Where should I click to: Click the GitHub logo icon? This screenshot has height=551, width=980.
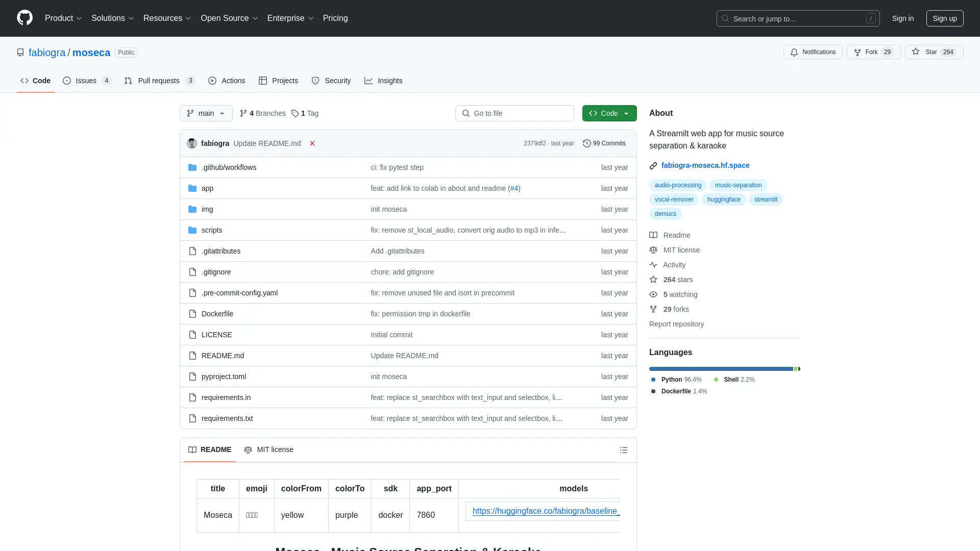[24, 18]
